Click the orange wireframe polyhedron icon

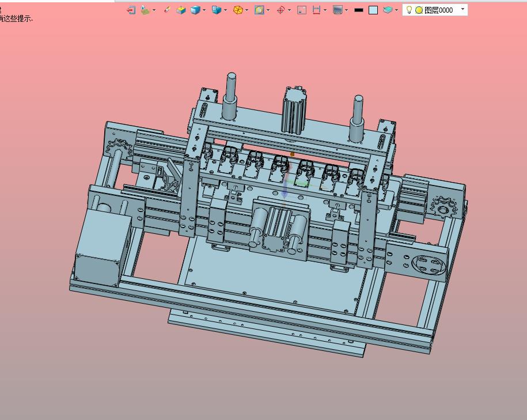tap(238, 10)
